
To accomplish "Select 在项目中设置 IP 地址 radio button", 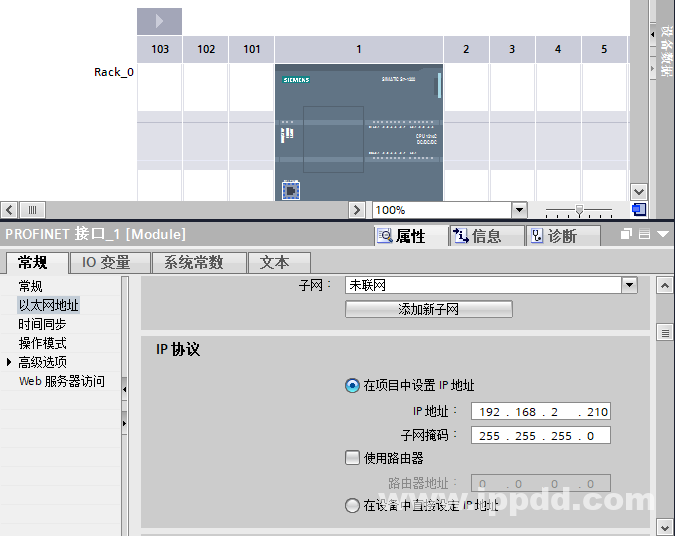I will coord(352,385).
